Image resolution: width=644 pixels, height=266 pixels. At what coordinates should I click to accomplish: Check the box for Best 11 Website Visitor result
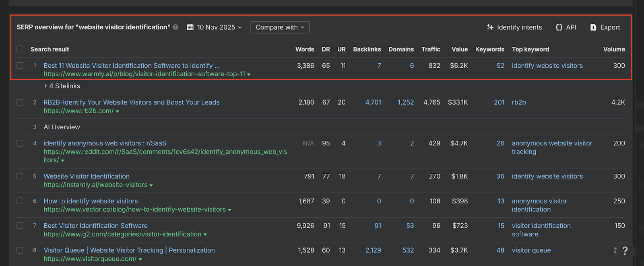(20, 65)
